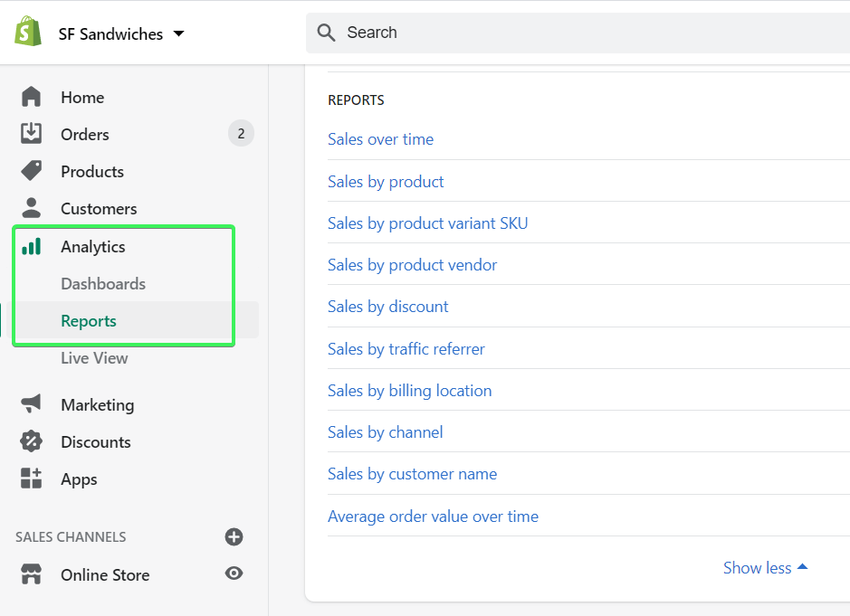
Task: Click the Shopify bag logo
Action: coord(28,32)
